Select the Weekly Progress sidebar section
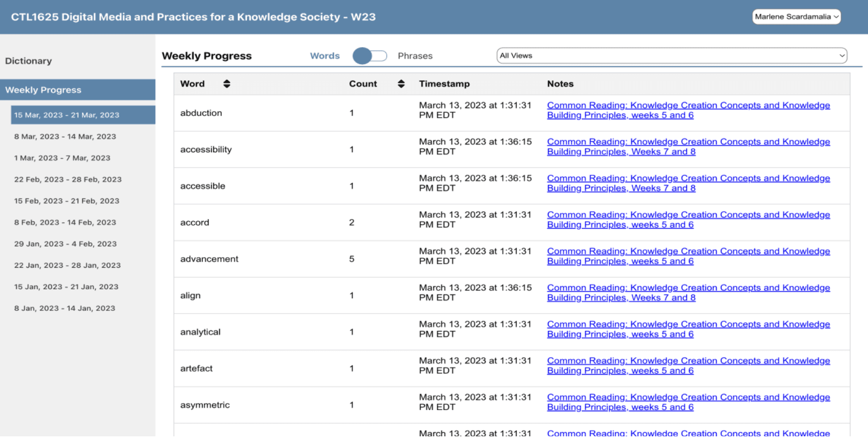The height and width of the screenshot is (440, 868). [43, 90]
